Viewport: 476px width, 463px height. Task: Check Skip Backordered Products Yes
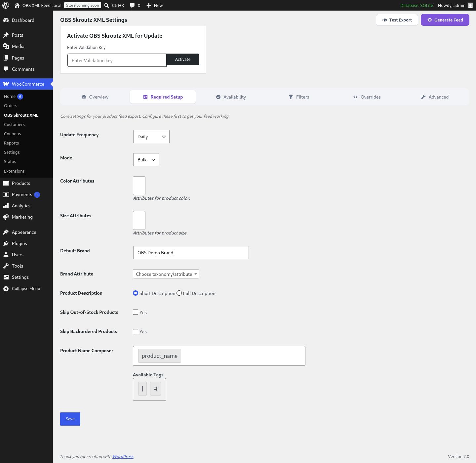click(x=136, y=331)
